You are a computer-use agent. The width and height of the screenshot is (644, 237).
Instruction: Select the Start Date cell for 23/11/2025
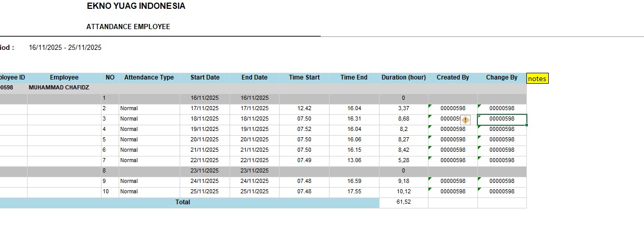[205, 171]
